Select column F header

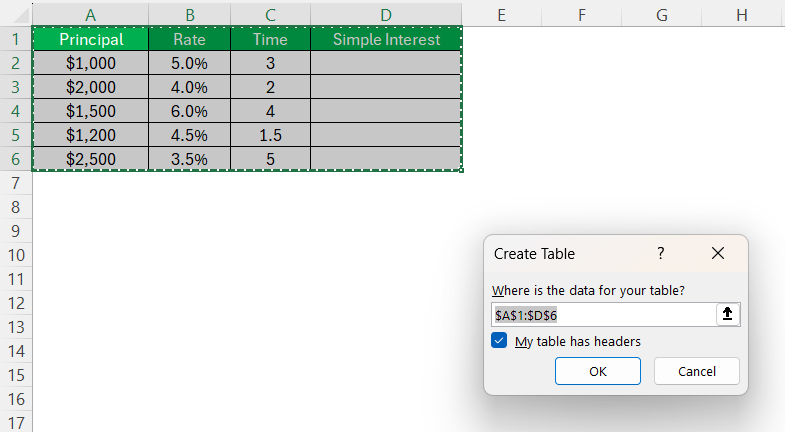coord(582,15)
